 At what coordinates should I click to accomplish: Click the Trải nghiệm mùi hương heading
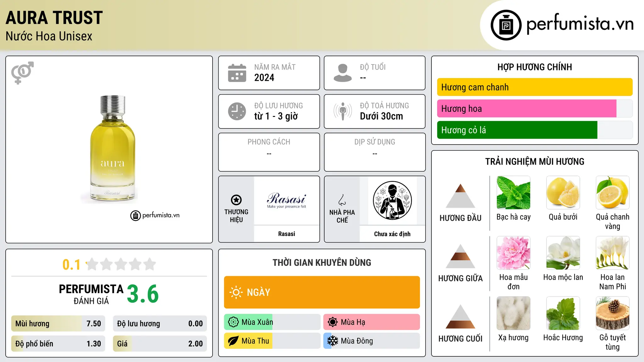pos(535,162)
